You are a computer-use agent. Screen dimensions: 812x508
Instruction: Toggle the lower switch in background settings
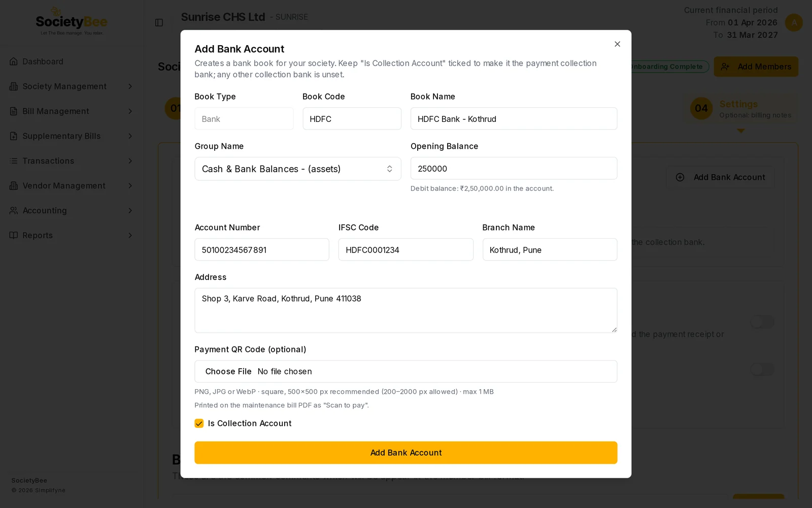[x=762, y=369]
